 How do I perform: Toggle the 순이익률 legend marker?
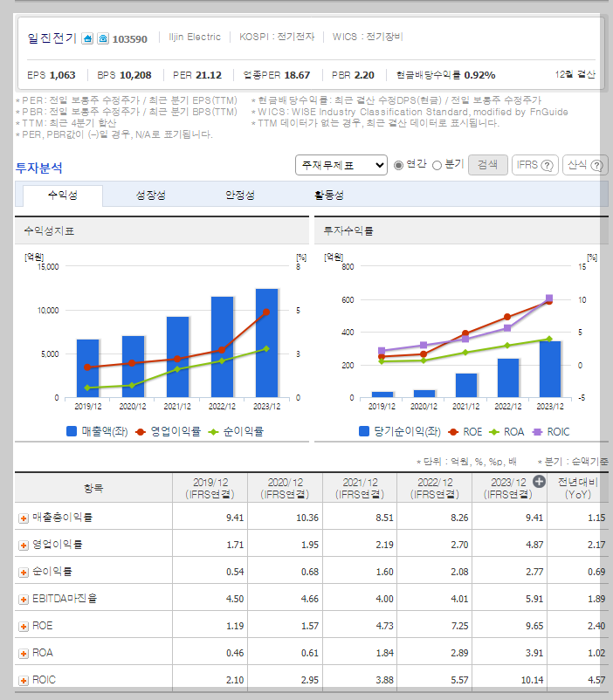(213, 432)
